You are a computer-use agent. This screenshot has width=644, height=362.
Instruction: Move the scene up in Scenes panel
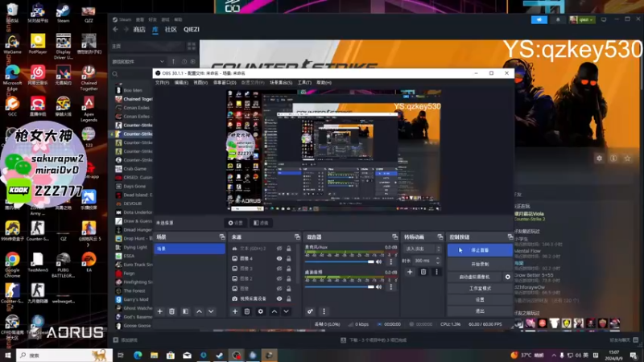pos(199,311)
